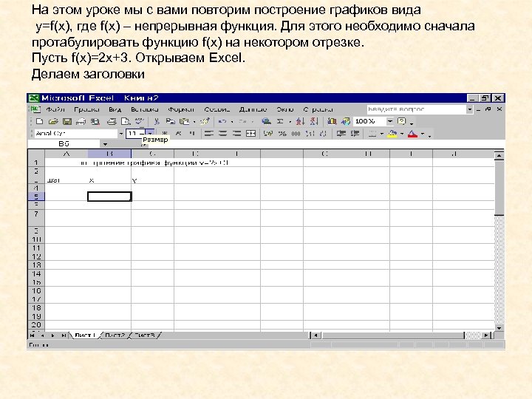Increase decimal places icon
The width and height of the screenshot is (532, 399).
[310, 133]
